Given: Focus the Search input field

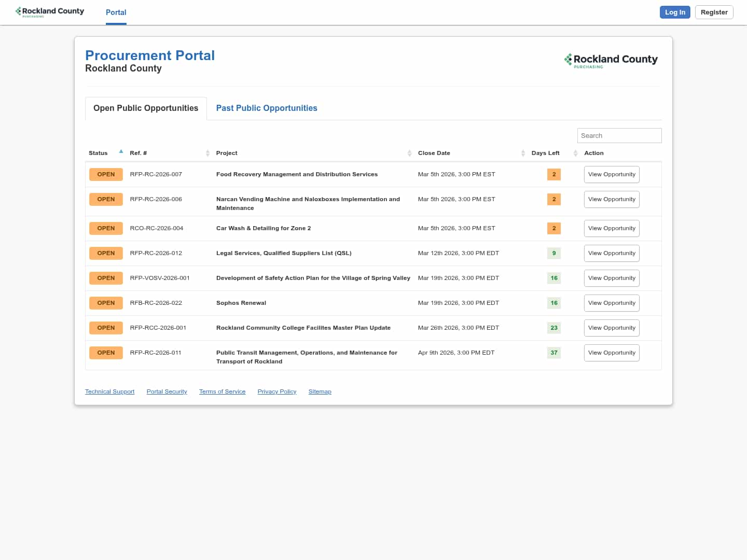Looking at the screenshot, I should coord(619,135).
